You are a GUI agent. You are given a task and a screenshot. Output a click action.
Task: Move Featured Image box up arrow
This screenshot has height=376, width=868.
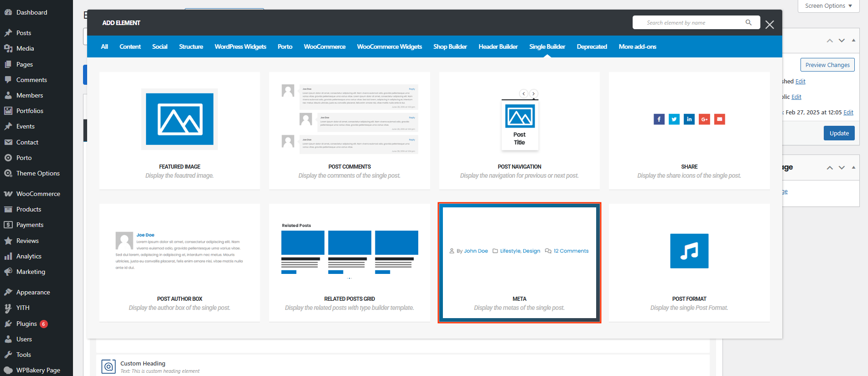[x=830, y=168]
